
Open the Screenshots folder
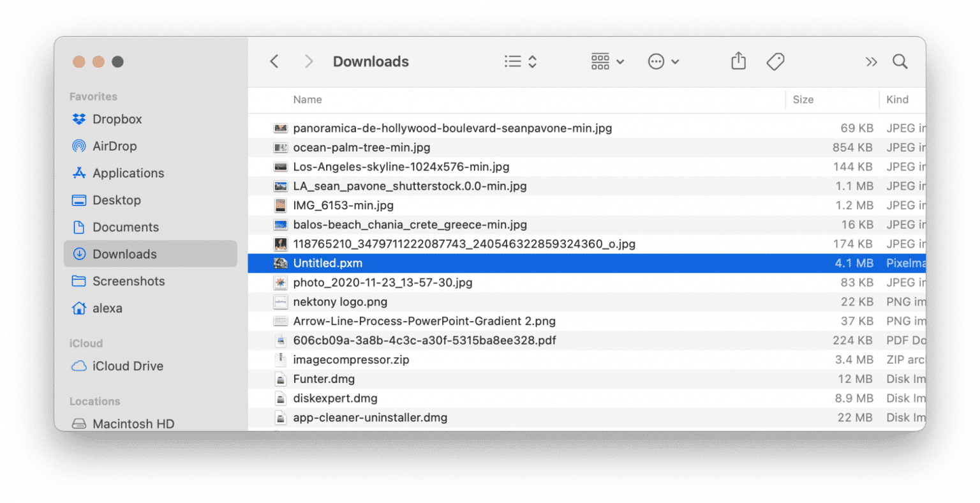click(x=129, y=281)
